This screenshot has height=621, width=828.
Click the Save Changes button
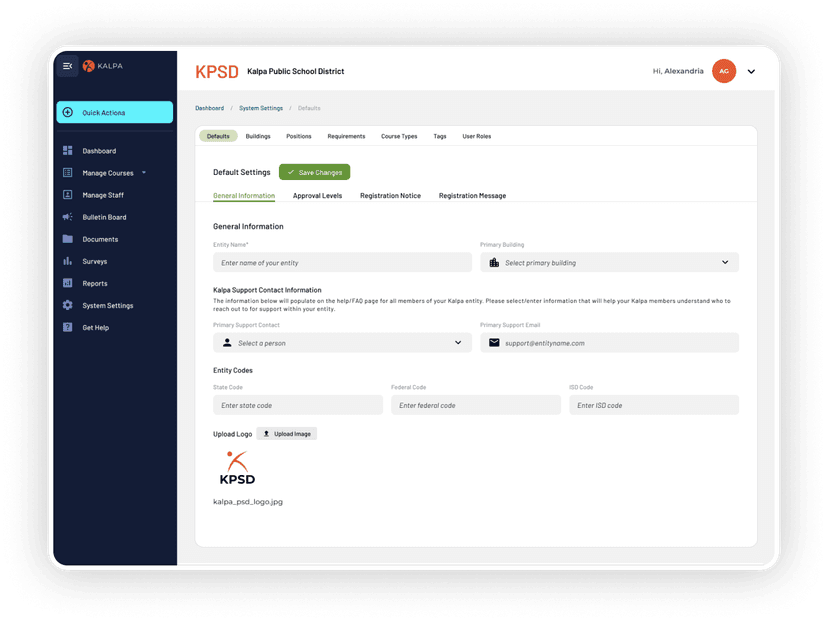click(314, 172)
